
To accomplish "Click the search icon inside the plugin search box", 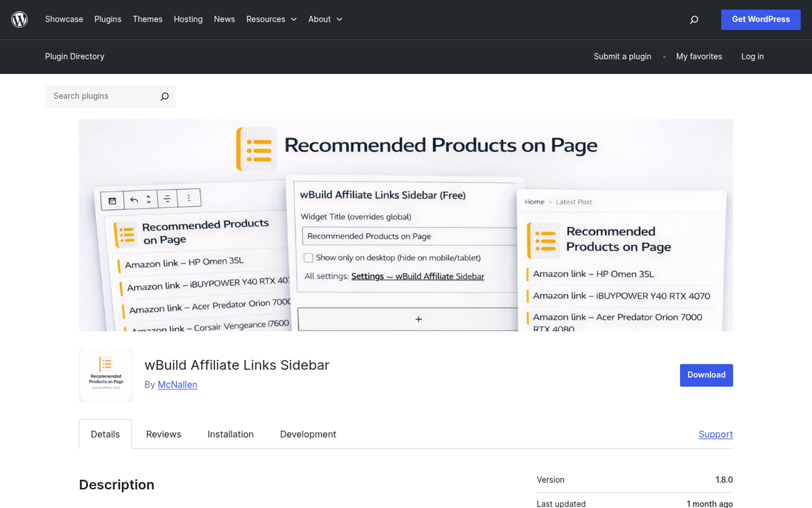I will (164, 96).
